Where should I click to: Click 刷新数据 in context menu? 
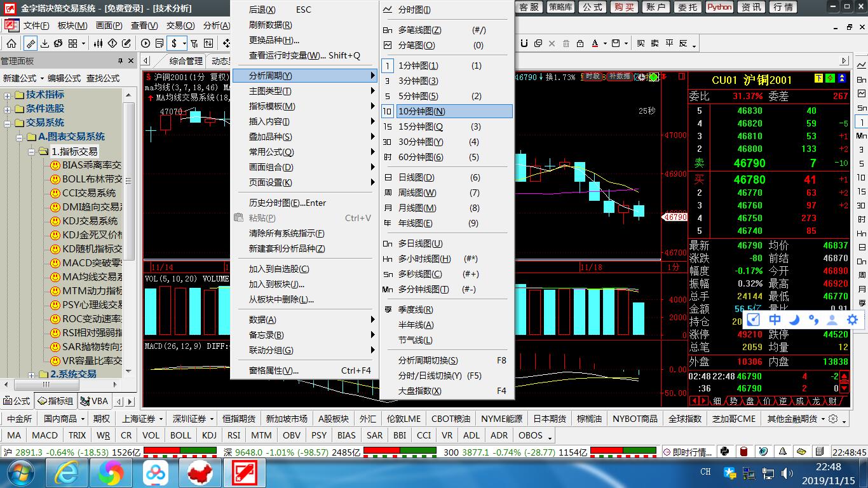305,25
